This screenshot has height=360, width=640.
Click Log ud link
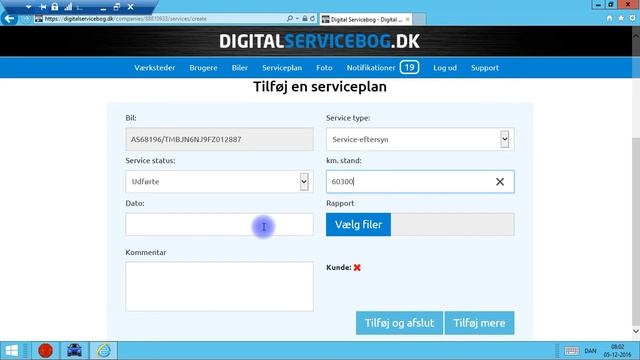[x=445, y=68]
